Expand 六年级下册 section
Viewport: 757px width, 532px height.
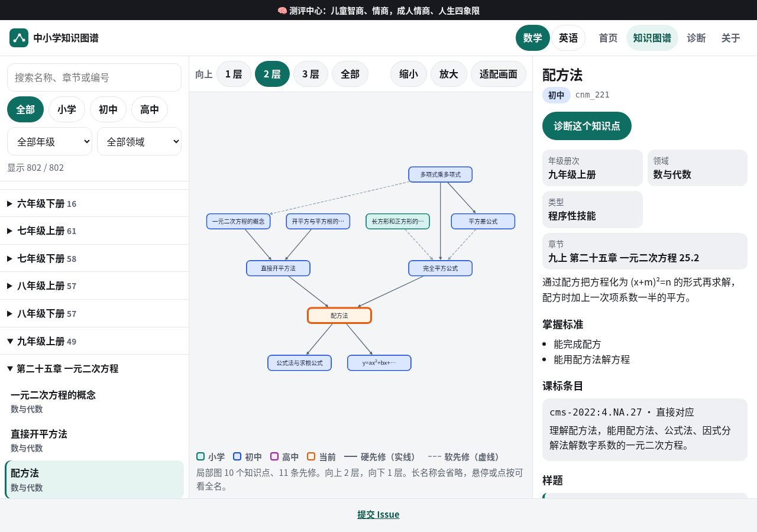coord(94,203)
